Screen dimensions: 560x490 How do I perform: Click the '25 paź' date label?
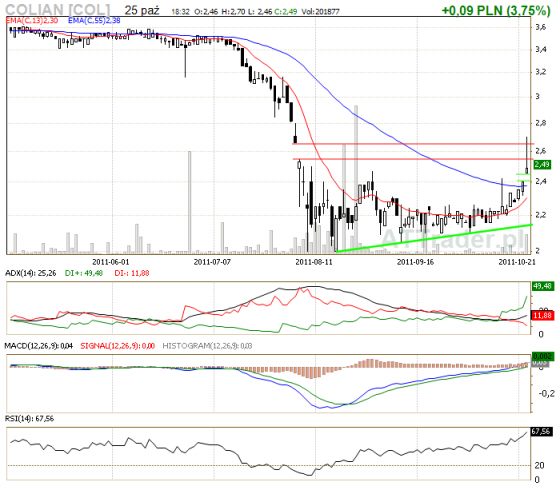tap(142, 10)
